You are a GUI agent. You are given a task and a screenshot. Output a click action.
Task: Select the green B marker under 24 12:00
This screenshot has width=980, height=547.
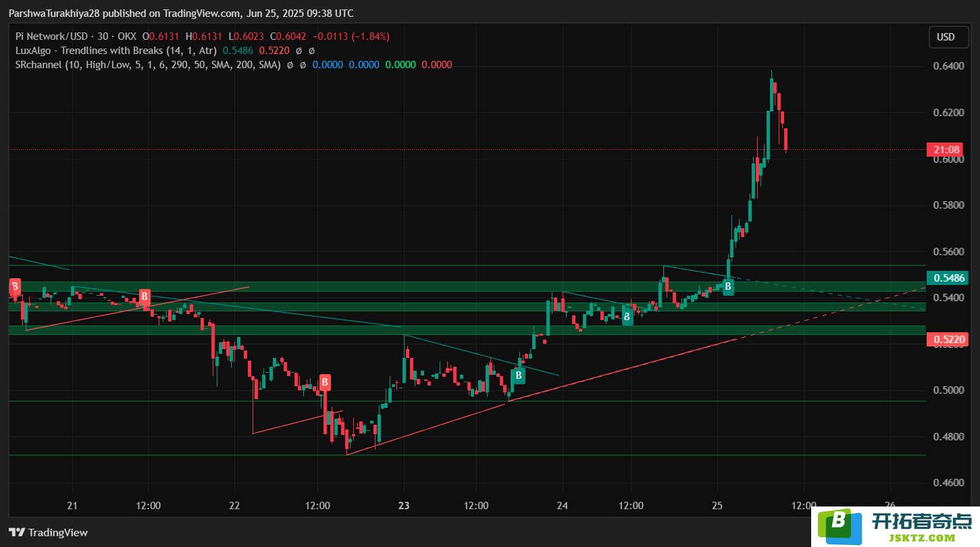click(627, 317)
